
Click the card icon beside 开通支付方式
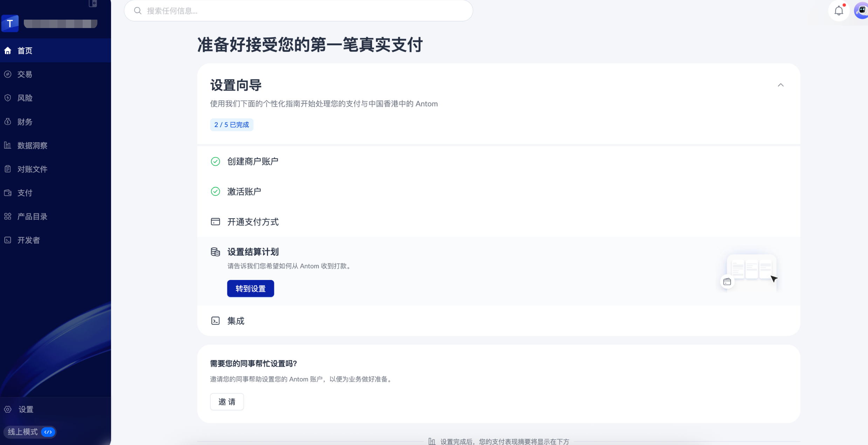[x=215, y=222]
